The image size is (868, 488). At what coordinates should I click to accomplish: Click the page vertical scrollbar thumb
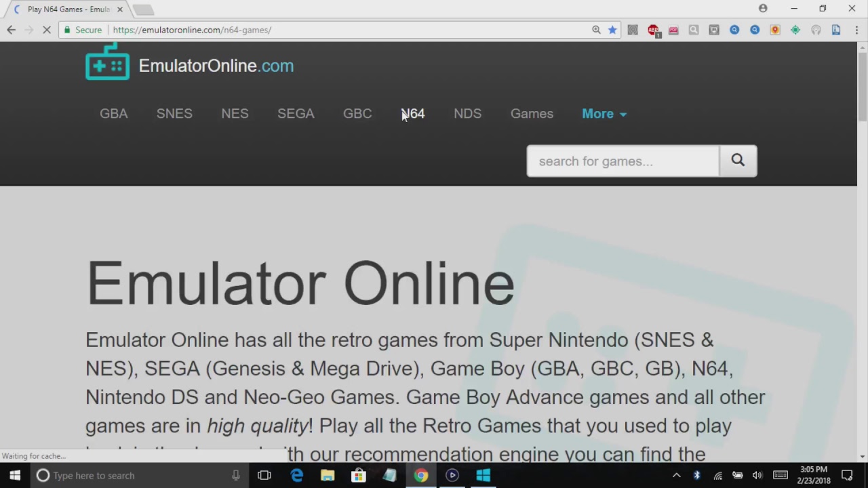[x=863, y=87]
